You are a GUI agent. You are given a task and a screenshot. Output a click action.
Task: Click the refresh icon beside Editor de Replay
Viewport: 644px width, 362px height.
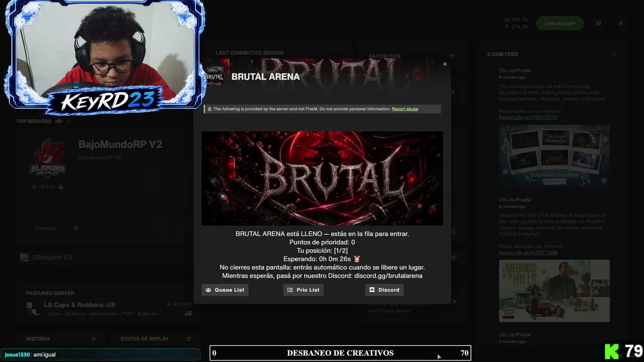(189, 339)
